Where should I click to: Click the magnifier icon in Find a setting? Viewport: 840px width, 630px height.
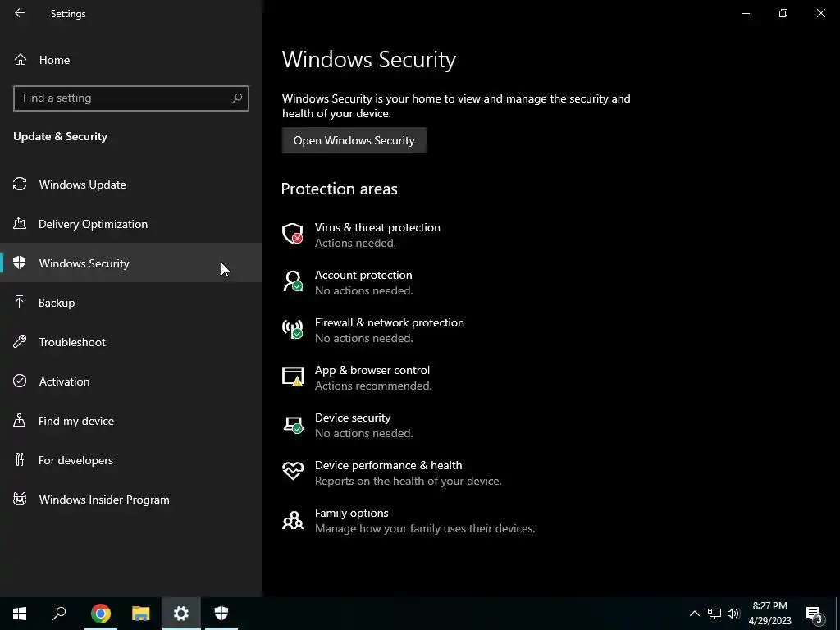tap(237, 98)
